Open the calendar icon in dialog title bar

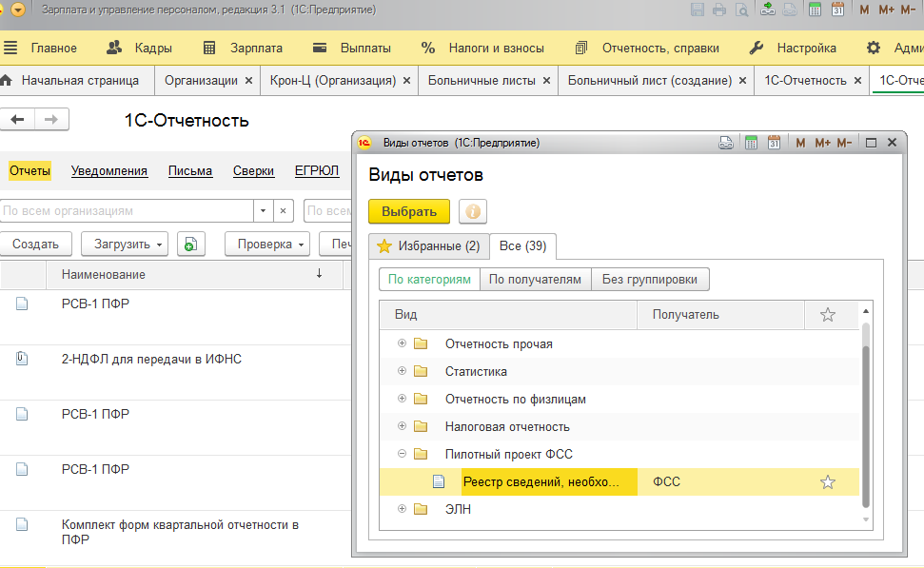click(x=774, y=143)
